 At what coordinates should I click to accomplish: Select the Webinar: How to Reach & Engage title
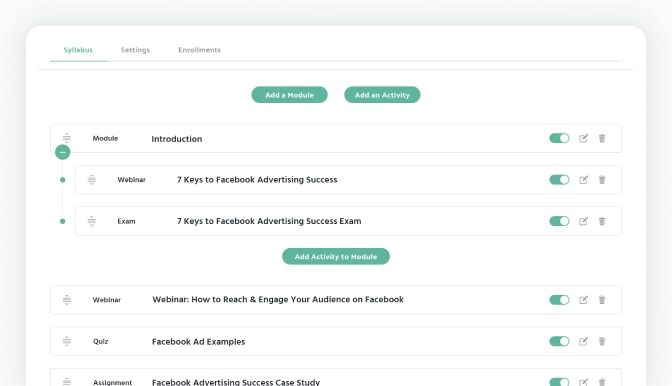click(x=278, y=299)
